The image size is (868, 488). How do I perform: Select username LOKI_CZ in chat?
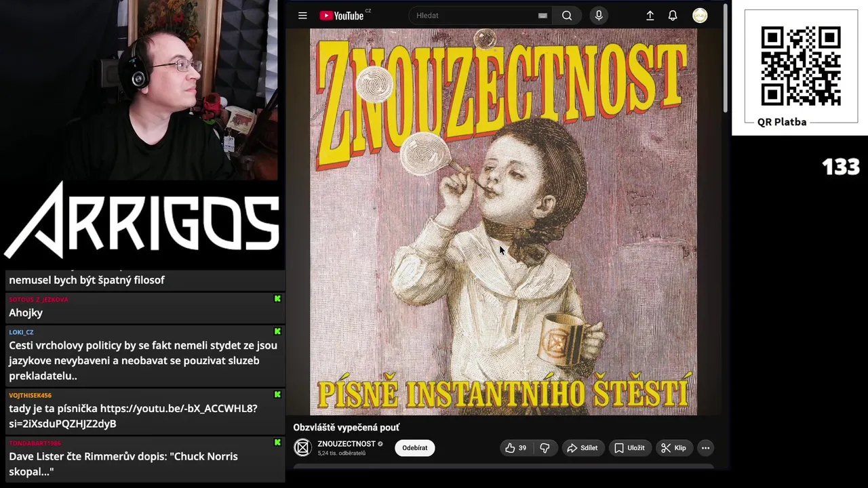pyautogui.click(x=21, y=332)
